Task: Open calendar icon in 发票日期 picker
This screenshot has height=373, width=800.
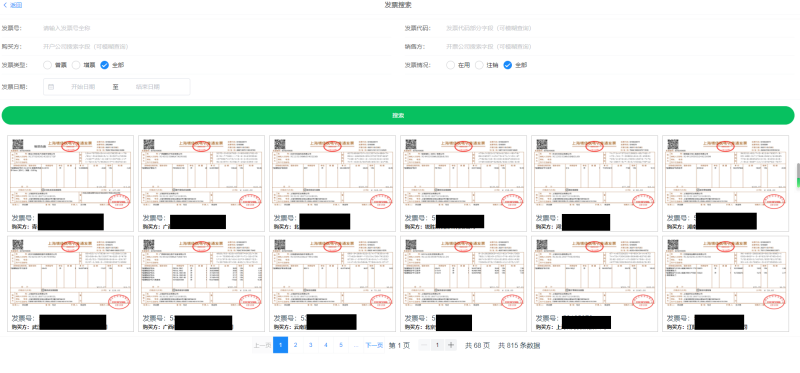Action: point(51,87)
